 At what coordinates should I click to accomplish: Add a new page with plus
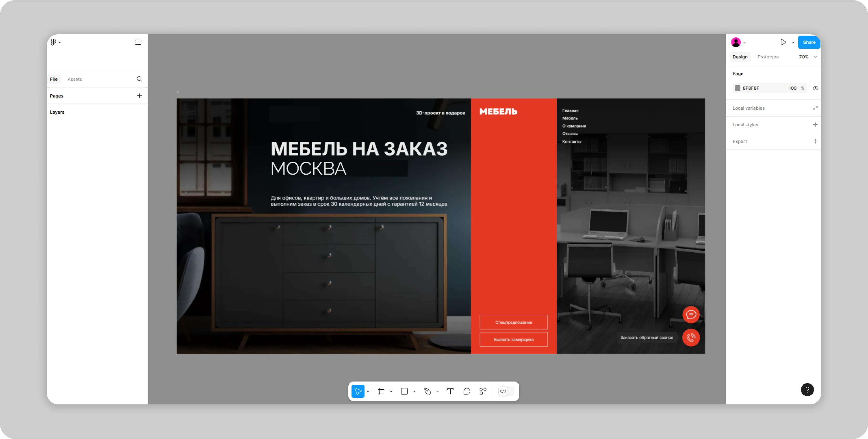point(139,96)
